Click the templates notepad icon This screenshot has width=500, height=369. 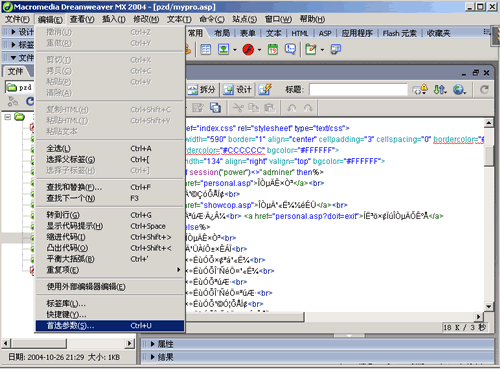click(311, 50)
